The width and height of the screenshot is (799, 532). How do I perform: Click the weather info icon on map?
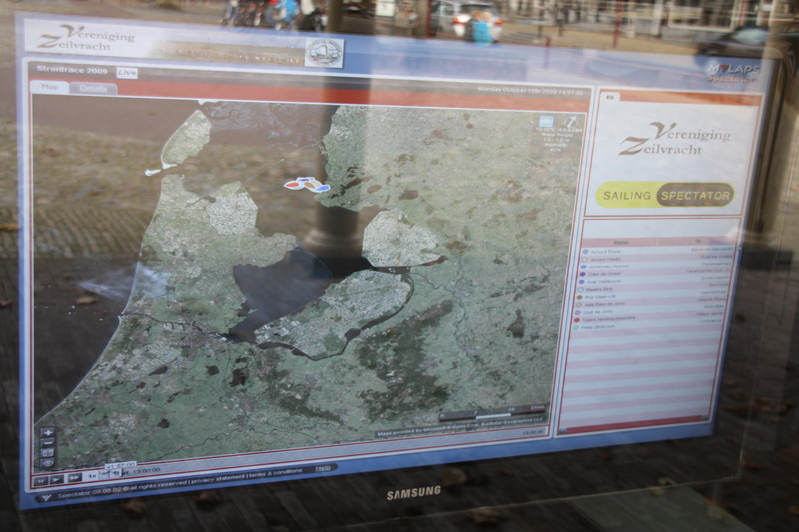(546, 121)
